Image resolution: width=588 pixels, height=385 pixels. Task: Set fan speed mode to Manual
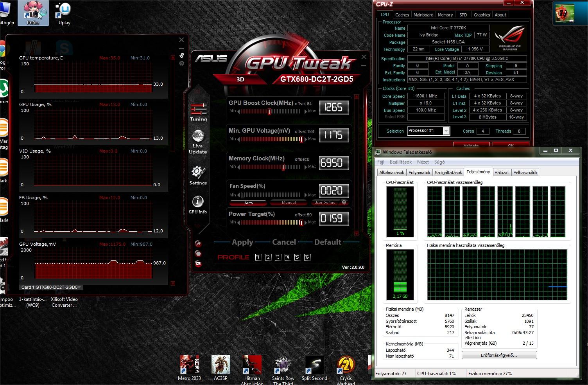click(x=289, y=203)
